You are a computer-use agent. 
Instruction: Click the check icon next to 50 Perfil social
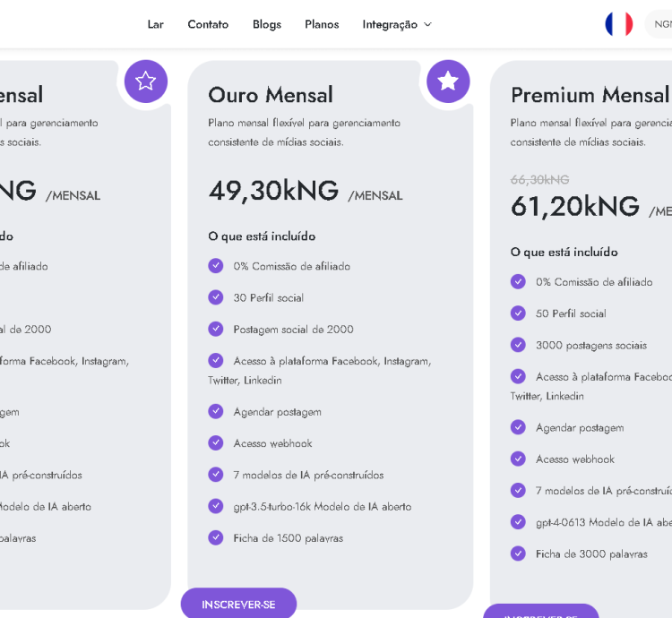coord(518,313)
